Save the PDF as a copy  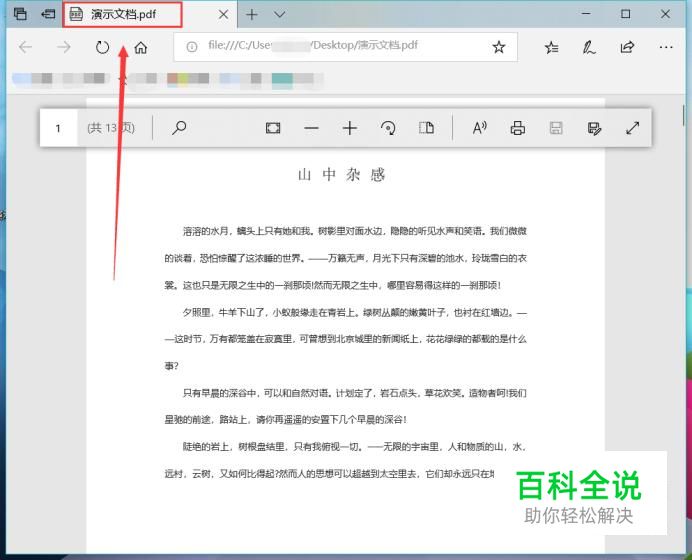(x=594, y=128)
